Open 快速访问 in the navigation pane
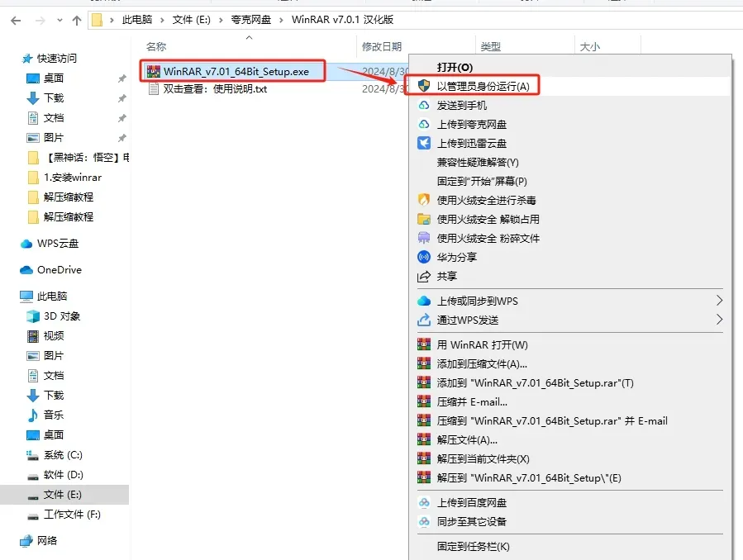Screen dimensions: 743x560 pyautogui.click(x=57, y=58)
